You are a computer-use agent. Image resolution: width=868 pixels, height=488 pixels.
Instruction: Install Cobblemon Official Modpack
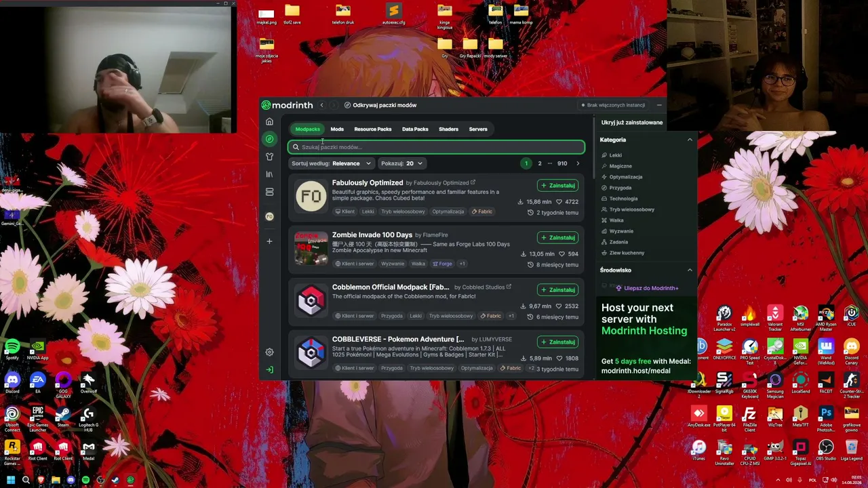(557, 289)
